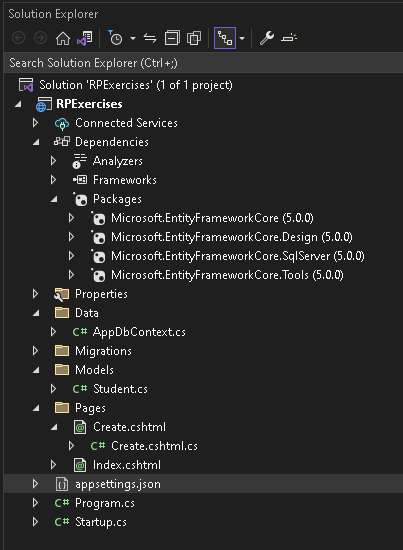The height and width of the screenshot is (550, 403).
Task: Toggle the highlighted nesting view button
Action: (x=225, y=38)
